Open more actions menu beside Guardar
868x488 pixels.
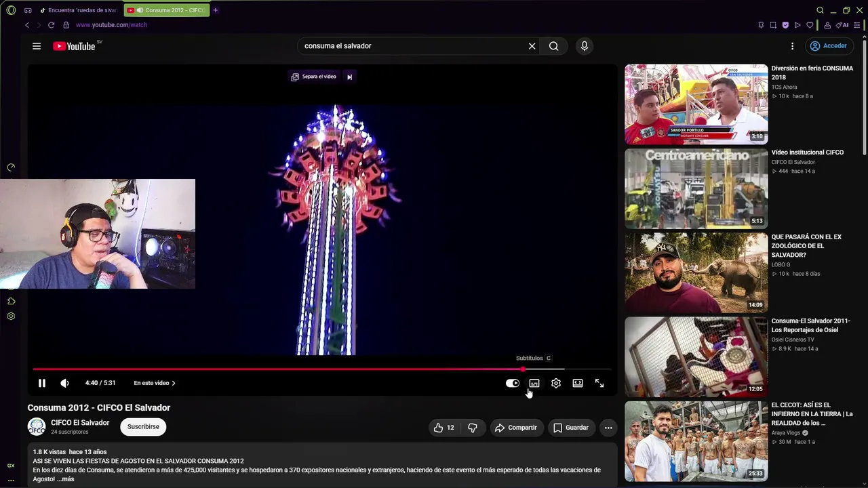click(x=608, y=428)
